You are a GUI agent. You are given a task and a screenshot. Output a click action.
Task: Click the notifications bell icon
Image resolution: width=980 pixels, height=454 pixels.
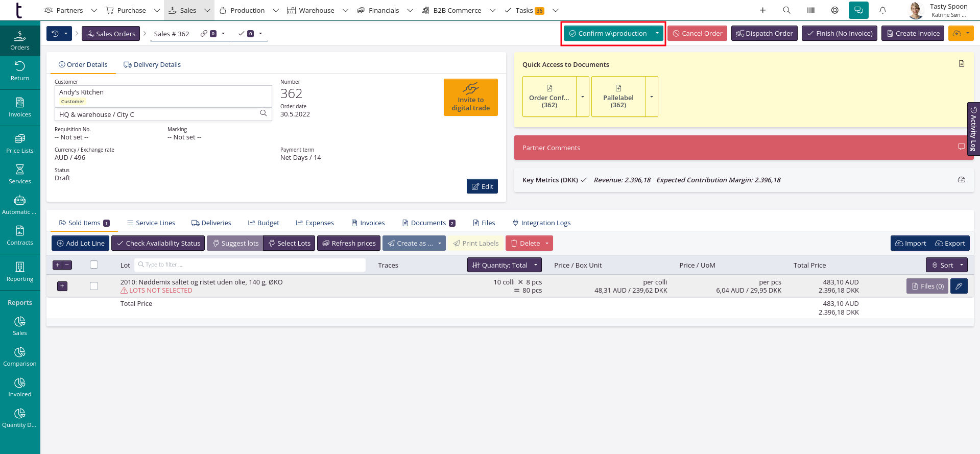[882, 10]
